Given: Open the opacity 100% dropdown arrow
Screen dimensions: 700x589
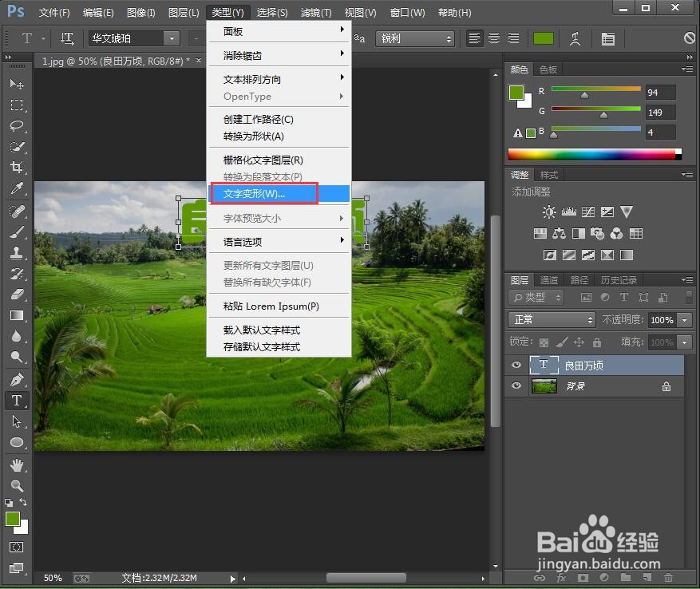Looking at the screenshot, I should point(684,320).
